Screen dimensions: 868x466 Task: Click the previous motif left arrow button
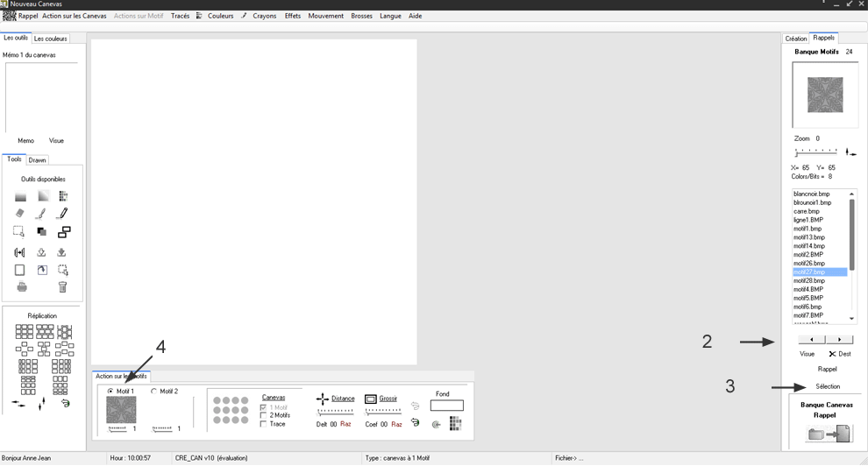812,340
